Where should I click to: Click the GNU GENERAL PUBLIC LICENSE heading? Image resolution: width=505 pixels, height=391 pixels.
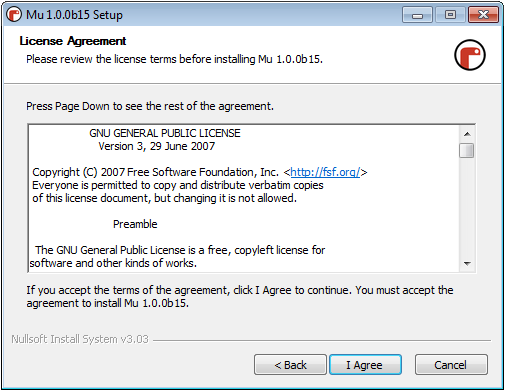point(165,133)
